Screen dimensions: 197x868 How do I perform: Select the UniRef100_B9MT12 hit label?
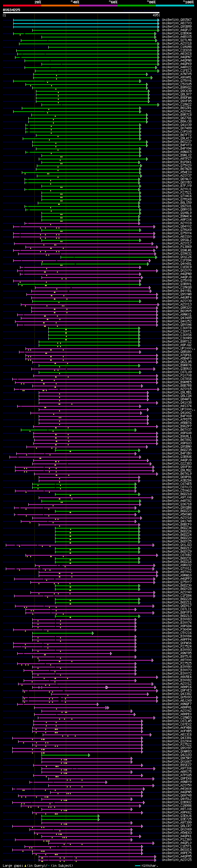point(177,341)
